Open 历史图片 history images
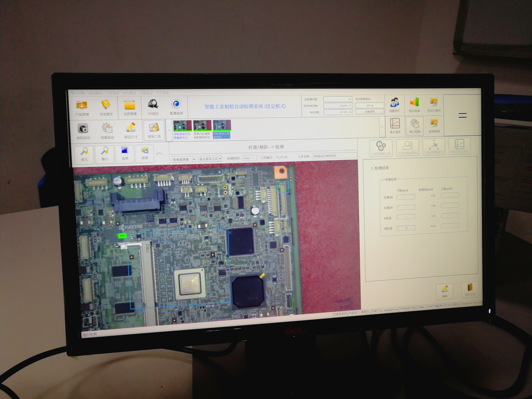The width and height of the screenshot is (532, 399). point(106,108)
